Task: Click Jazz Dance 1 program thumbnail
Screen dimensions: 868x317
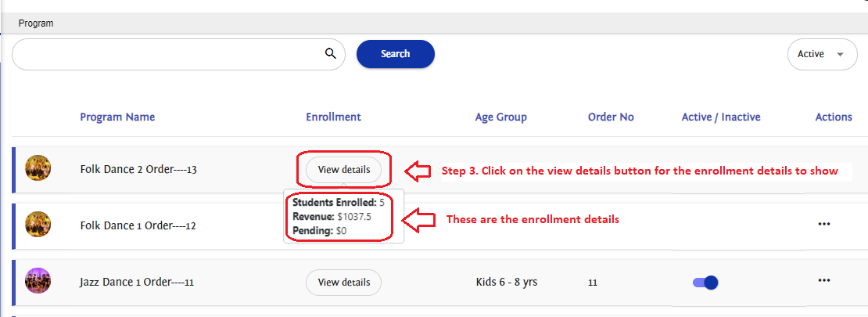Action: tap(38, 281)
